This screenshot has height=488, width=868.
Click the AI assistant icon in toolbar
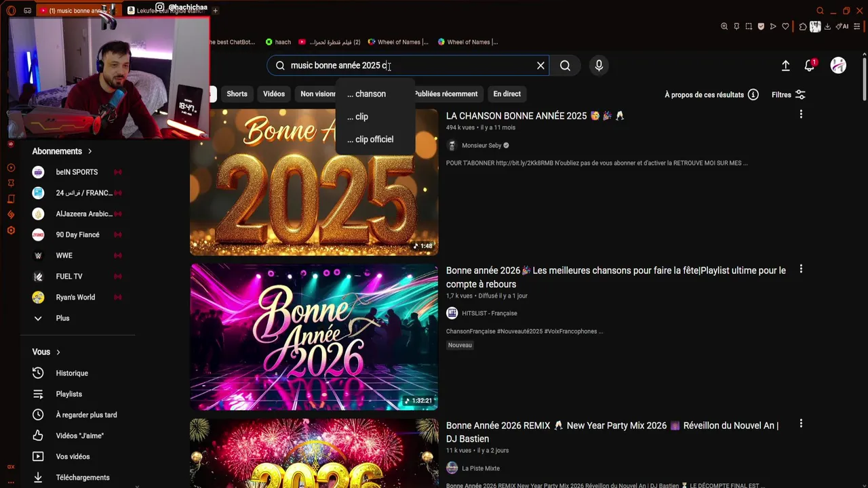click(x=842, y=26)
